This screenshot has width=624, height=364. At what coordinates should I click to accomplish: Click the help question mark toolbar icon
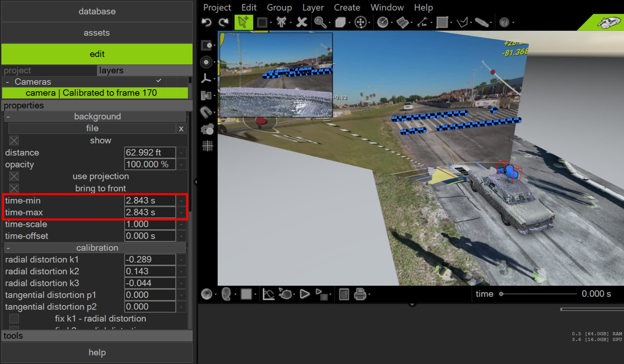(x=504, y=22)
